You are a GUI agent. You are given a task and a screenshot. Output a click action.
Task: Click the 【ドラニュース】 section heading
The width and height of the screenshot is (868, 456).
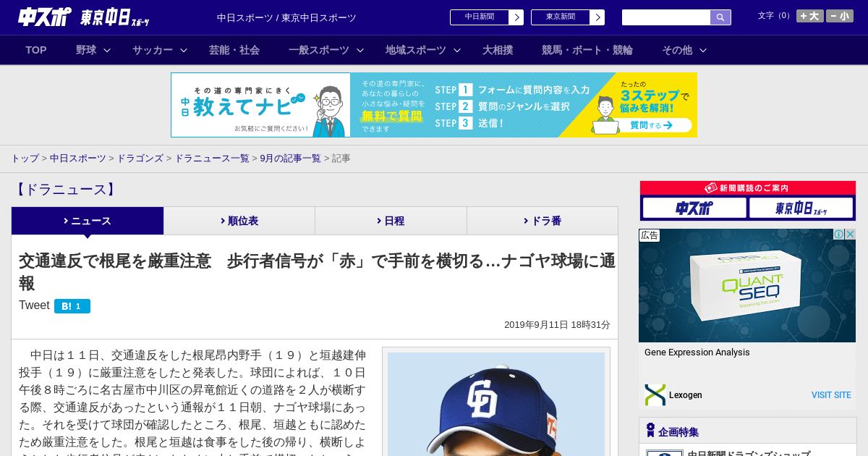(65, 190)
